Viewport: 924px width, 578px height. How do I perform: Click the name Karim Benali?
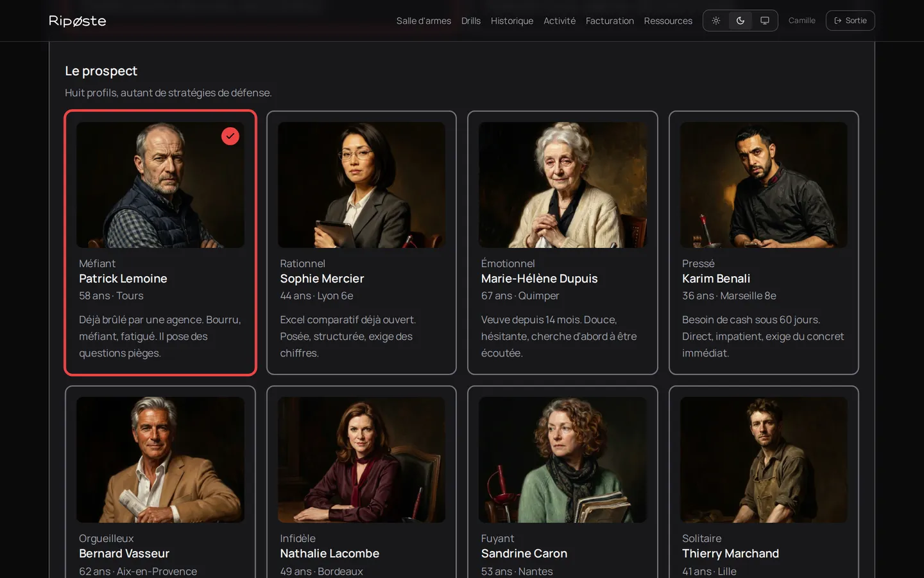click(716, 279)
